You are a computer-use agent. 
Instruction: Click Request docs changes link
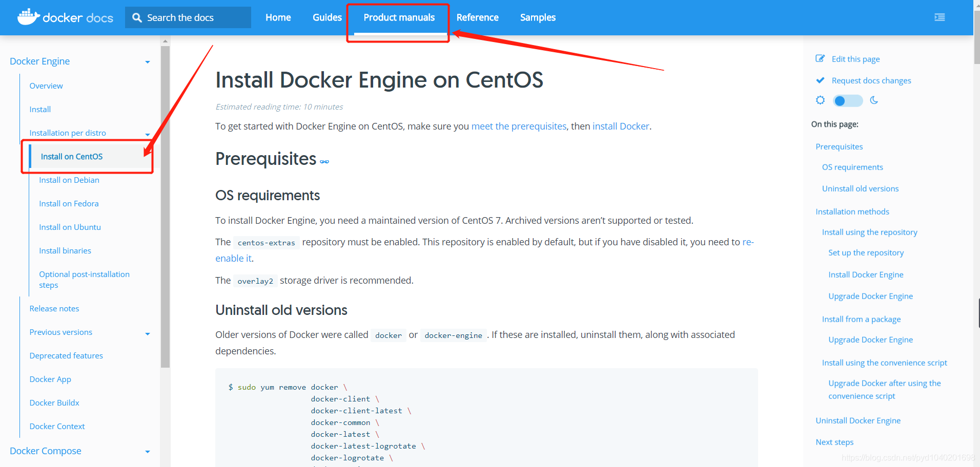click(x=871, y=80)
